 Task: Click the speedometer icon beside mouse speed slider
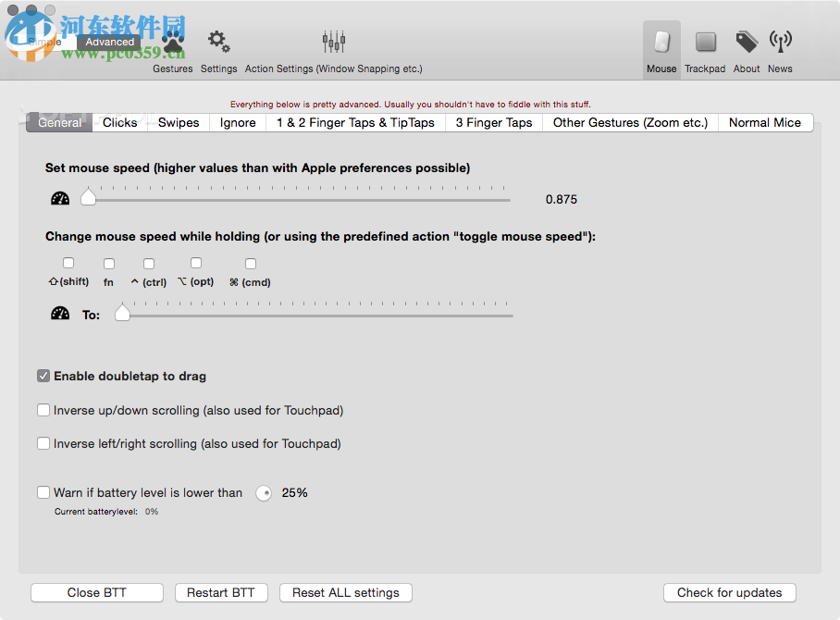tap(59, 197)
